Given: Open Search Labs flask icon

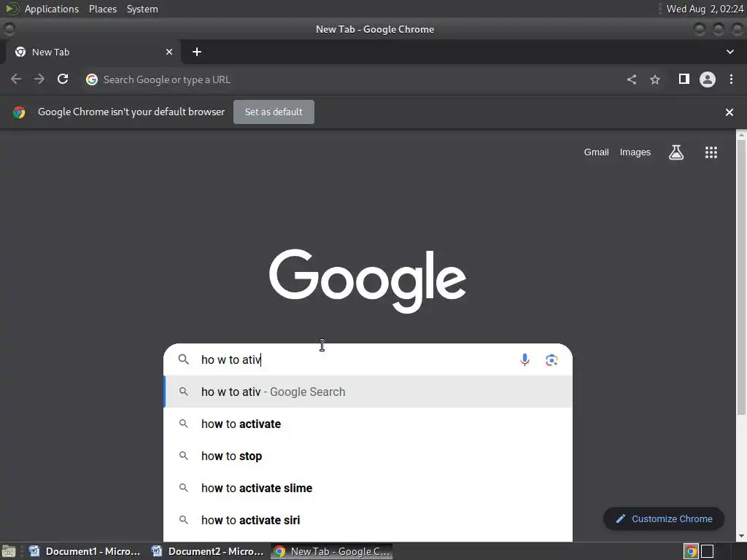Looking at the screenshot, I should pyautogui.click(x=676, y=152).
